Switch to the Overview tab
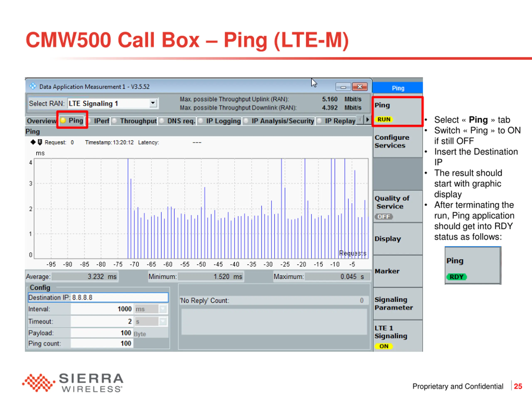 pyautogui.click(x=41, y=121)
